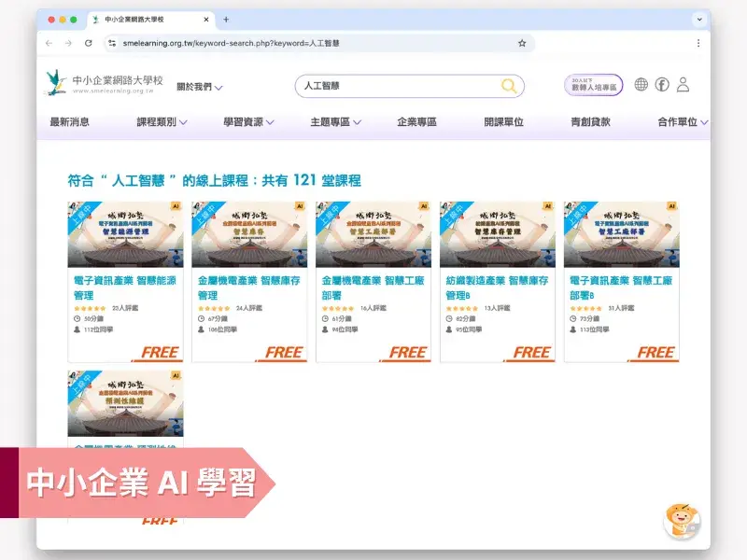Screen dimensions: 747x560
Task: Click FREE badge on 智慧能源管理 card
Action: (x=159, y=353)
